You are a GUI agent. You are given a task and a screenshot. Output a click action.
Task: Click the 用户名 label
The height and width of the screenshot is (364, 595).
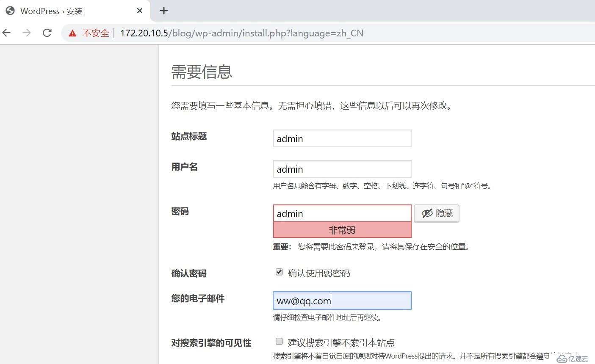point(185,167)
